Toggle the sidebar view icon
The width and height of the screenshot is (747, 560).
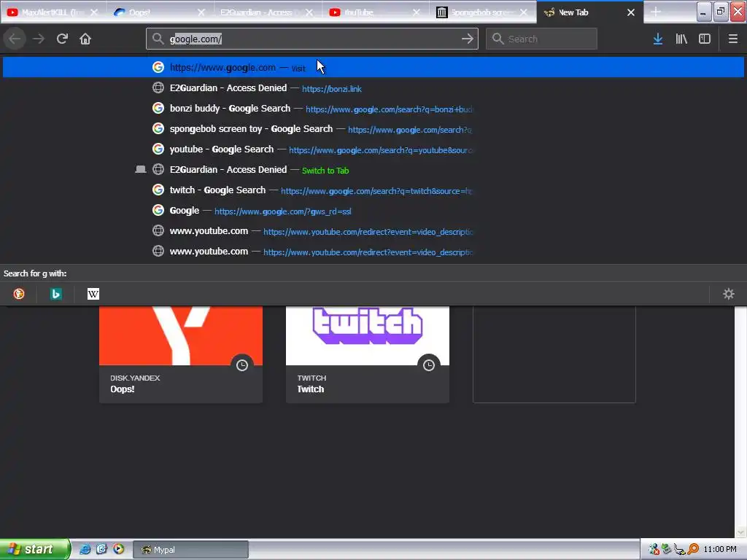click(705, 39)
